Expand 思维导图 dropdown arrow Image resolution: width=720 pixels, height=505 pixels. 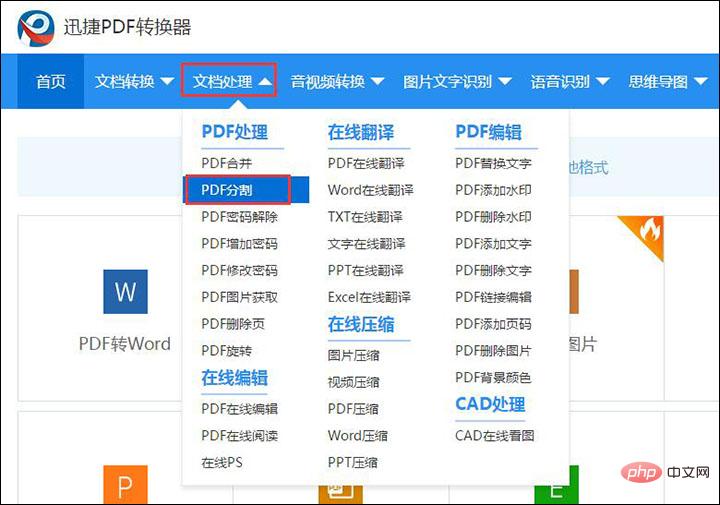point(700,82)
